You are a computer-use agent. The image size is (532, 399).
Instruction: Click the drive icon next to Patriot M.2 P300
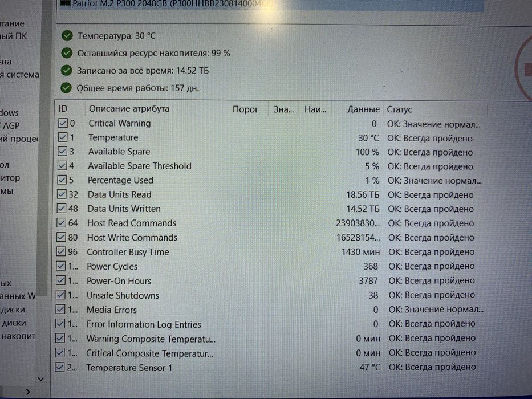65,3
